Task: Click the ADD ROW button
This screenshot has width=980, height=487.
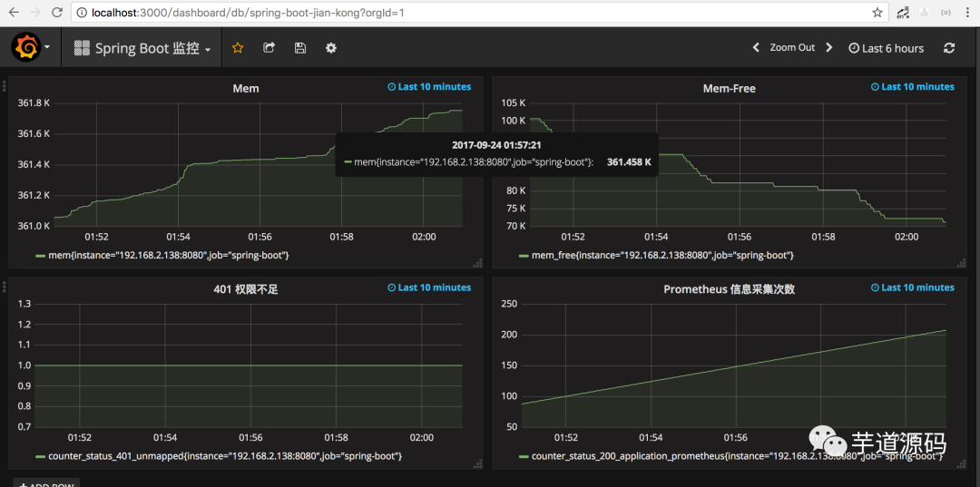Action: 46,484
